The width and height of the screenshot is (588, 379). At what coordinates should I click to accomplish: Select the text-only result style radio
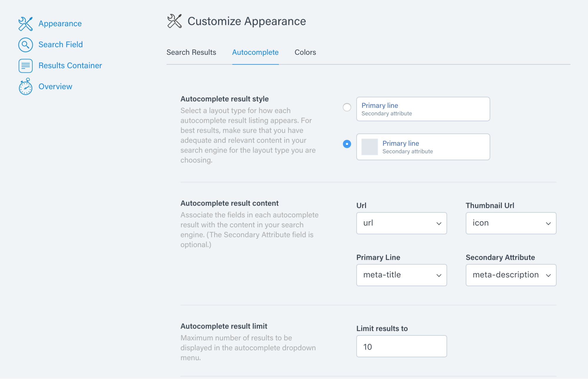[347, 107]
